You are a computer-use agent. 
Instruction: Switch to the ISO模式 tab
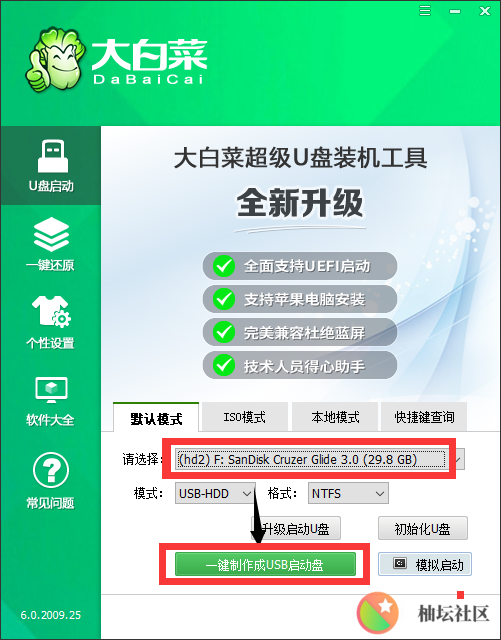click(x=245, y=417)
